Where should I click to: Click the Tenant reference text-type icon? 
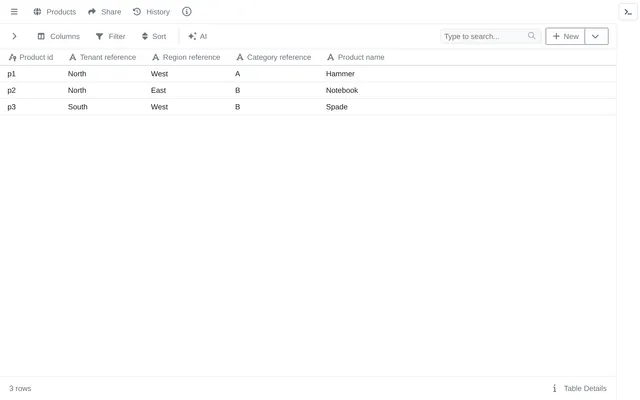[x=73, y=57]
